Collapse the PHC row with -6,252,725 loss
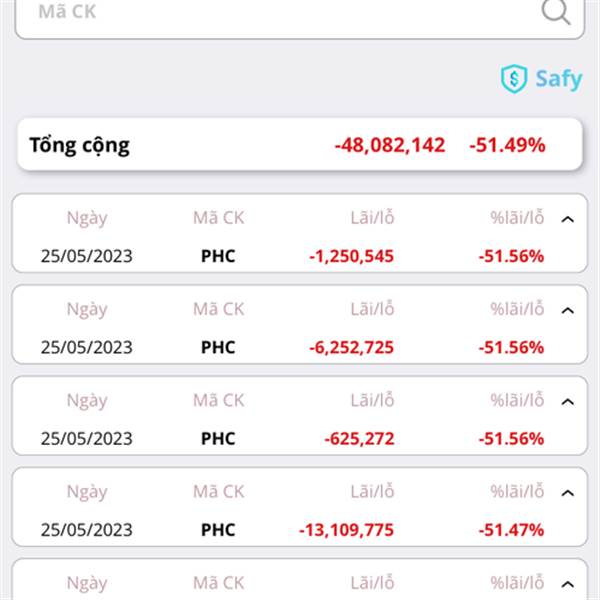The height and width of the screenshot is (600, 600). (568, 310)
